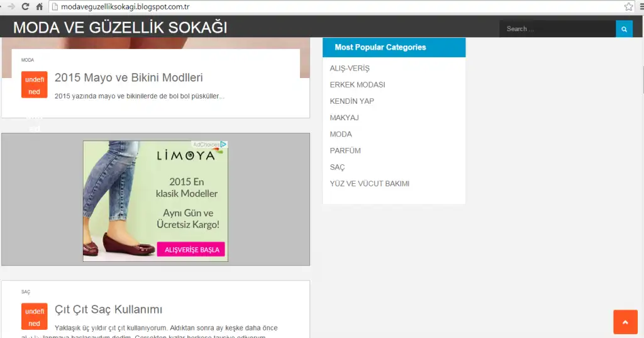The height and width of the screenshot is (338, 644).
Task: Click the pink ALIŞVERİŞE BAŞLA ad button
Action: pyautogui.click(x=191, y=249)
